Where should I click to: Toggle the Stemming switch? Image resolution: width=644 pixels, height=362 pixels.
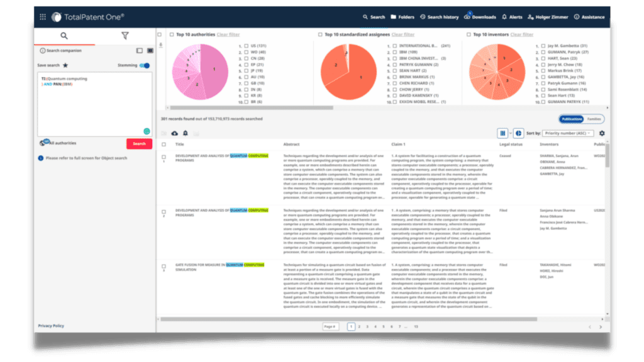click(x=145, y=65)
